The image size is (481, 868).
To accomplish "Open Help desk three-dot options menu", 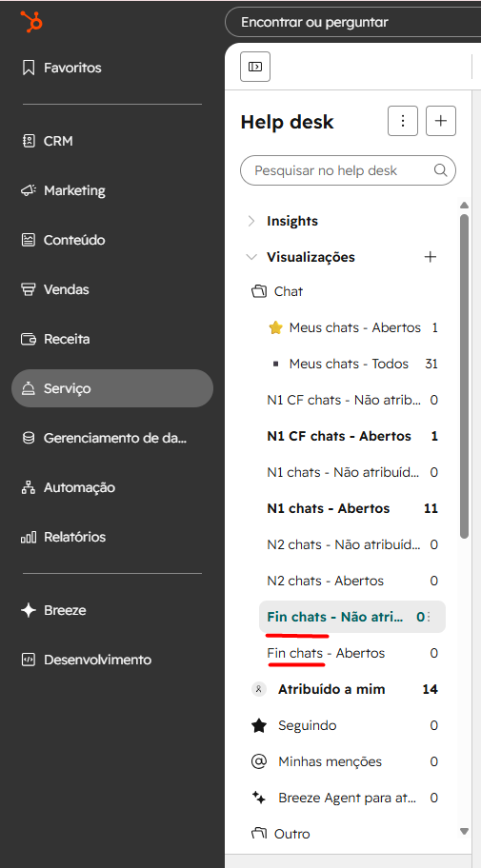I will (x=403, y=121).
